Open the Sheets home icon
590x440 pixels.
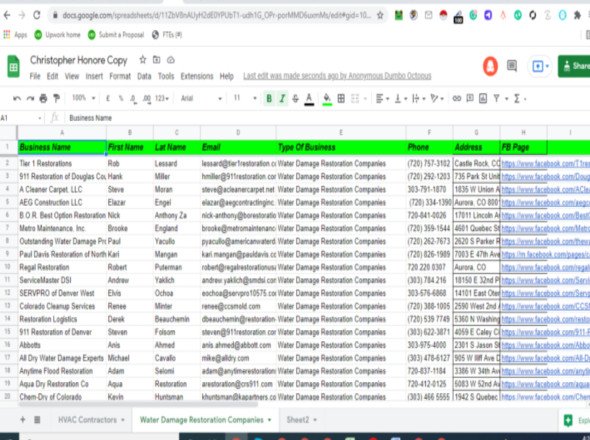[14, 66]
